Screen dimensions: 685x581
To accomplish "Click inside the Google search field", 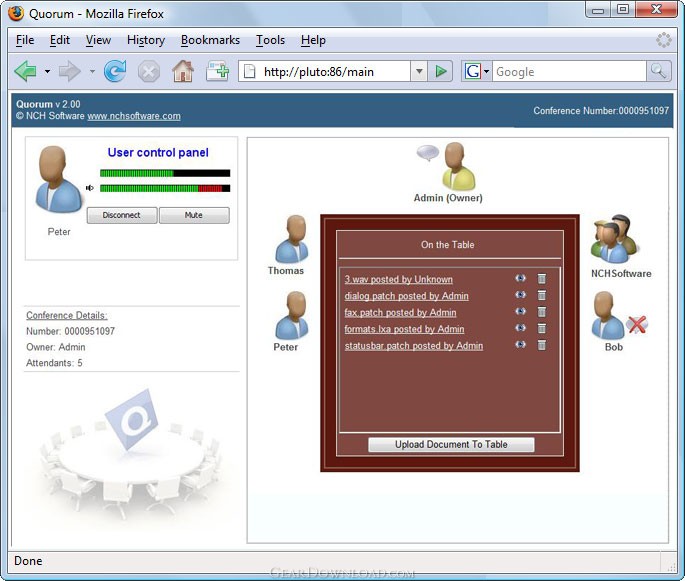I will pos(568,72).
